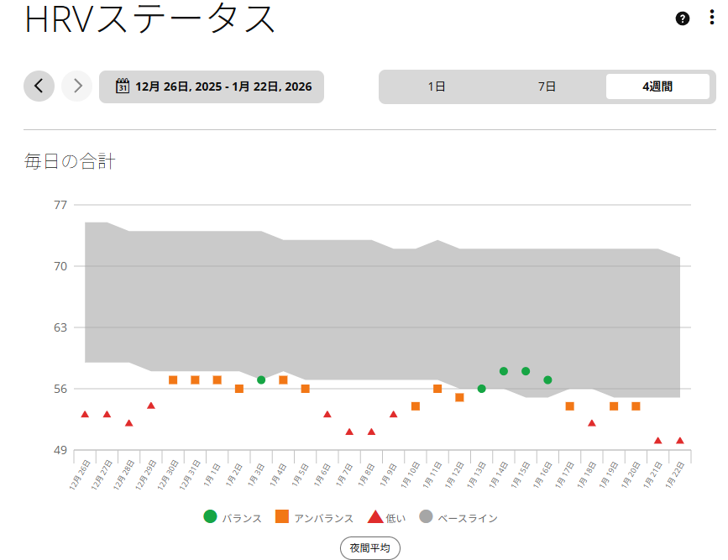This screenshot has width=728, height=560.
Task: Go to the previous date range arrow
Action: pyautogui.click(x=39, y=86)
